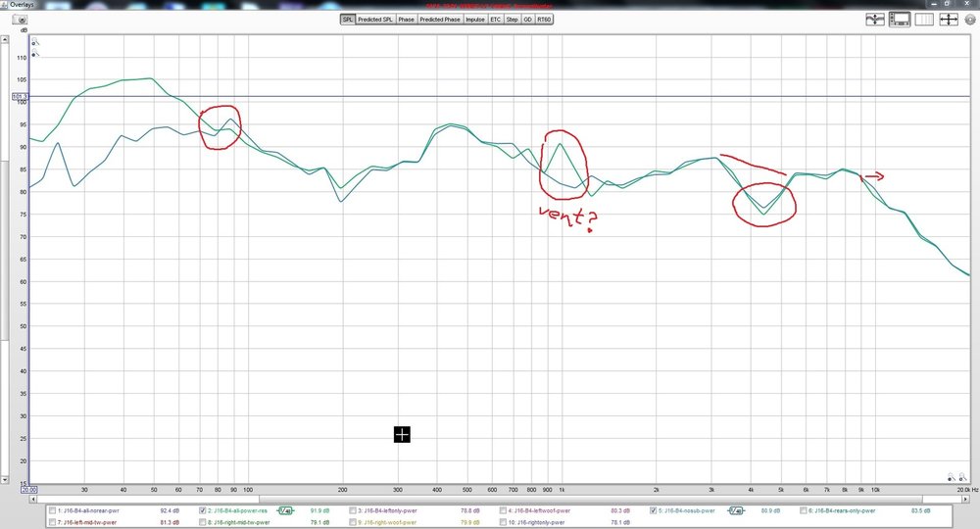Image resolution: width=980 pixels, height=529 pixels.
Task: Click the frequency axis grid icon
Action: (924, 20)
